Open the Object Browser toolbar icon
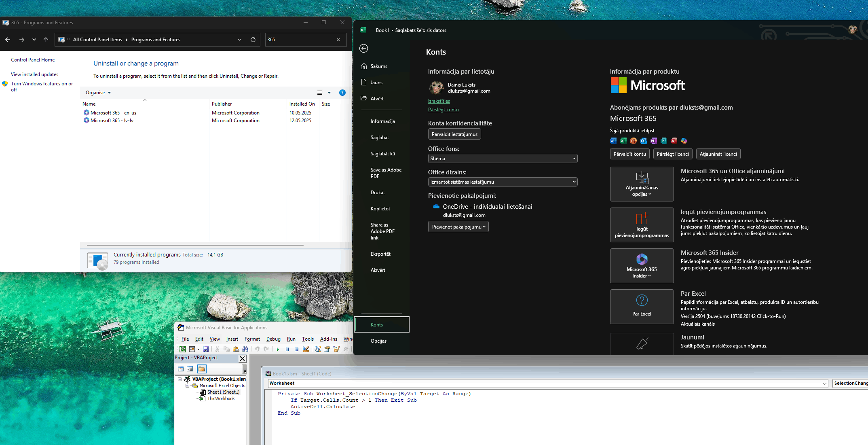This screenshot has width=868, height=445. (336, 349)
